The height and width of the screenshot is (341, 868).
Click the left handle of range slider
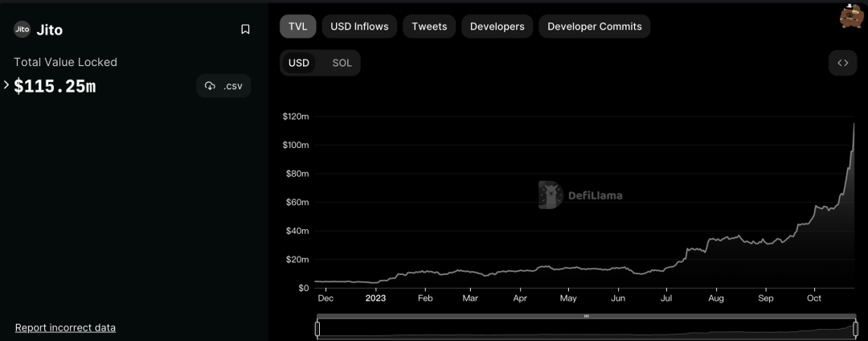coord(317,328)
